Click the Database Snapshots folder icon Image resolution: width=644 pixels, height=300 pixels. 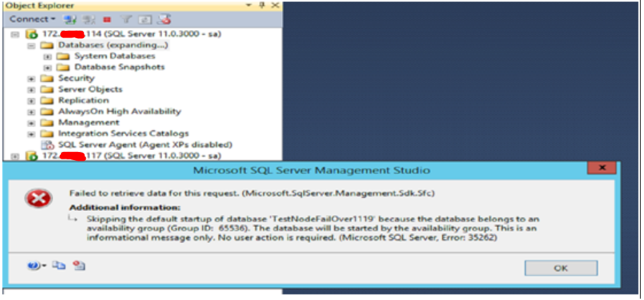click(63, 68)
